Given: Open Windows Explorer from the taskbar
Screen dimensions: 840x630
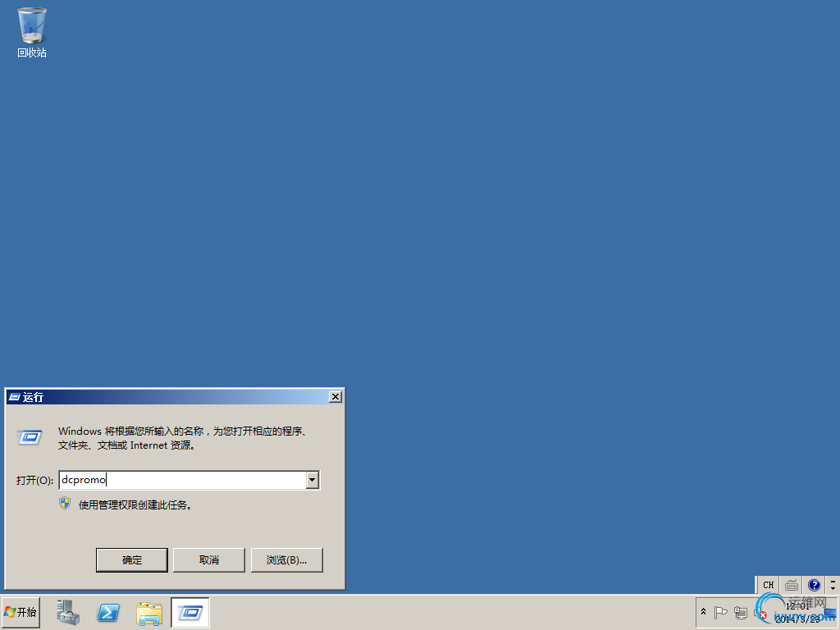Looking at the screenshot, I should coord(148,612).
